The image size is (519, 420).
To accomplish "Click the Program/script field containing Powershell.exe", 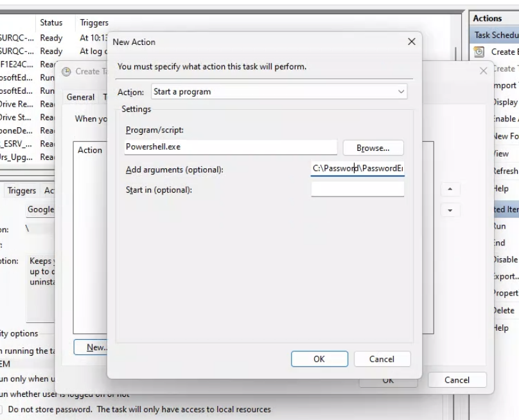I will [x=231, y=148].
